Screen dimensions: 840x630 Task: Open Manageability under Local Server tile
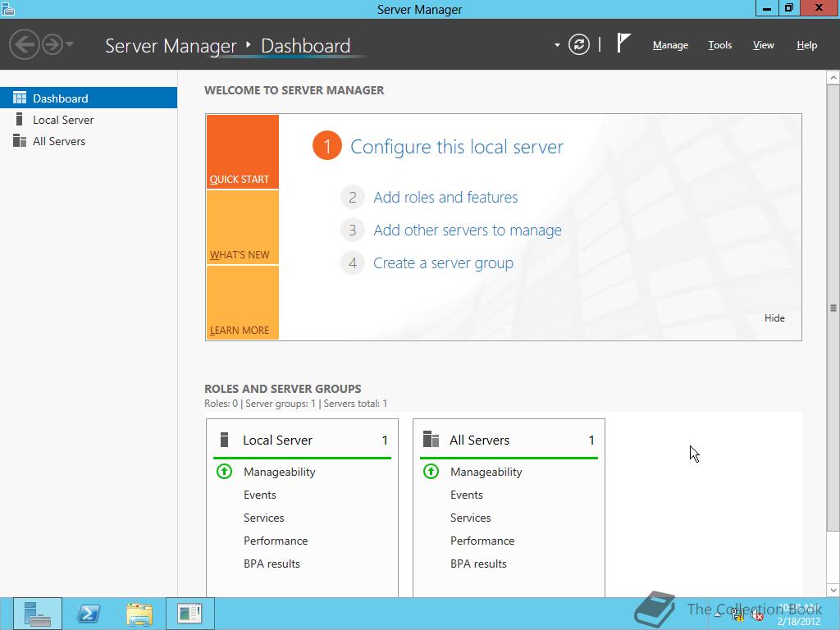[279, 472]
